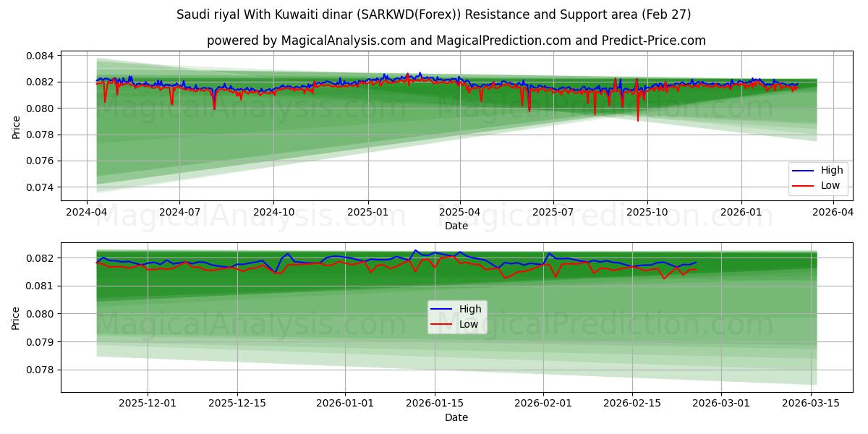
Task: Click the 'Date' x-axis label of lower chart
Action: tap(456, 417)
